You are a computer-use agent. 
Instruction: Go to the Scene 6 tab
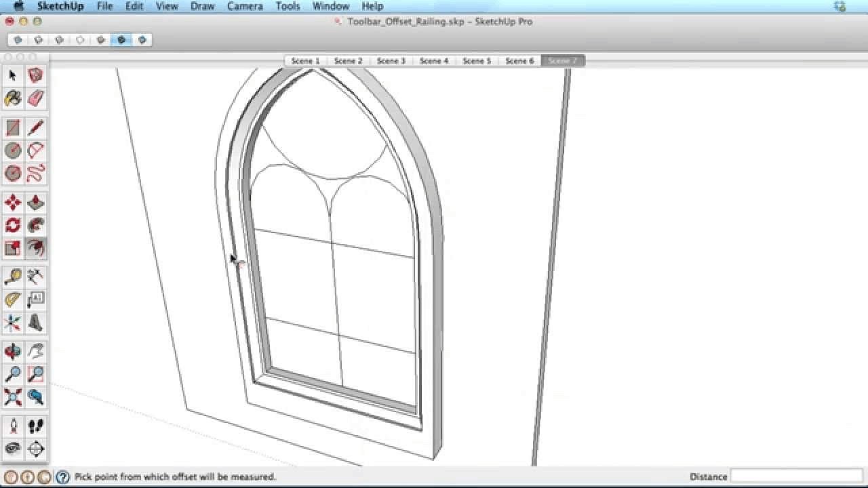(x=519, y=61)
